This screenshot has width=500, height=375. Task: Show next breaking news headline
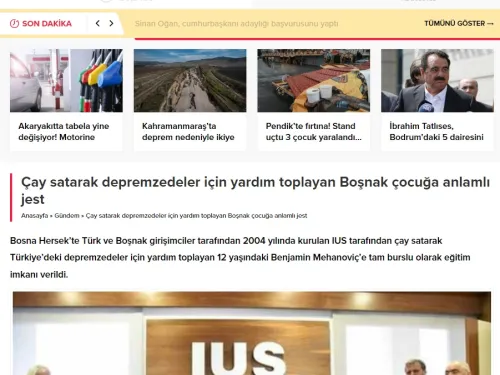tap(111, 23)
